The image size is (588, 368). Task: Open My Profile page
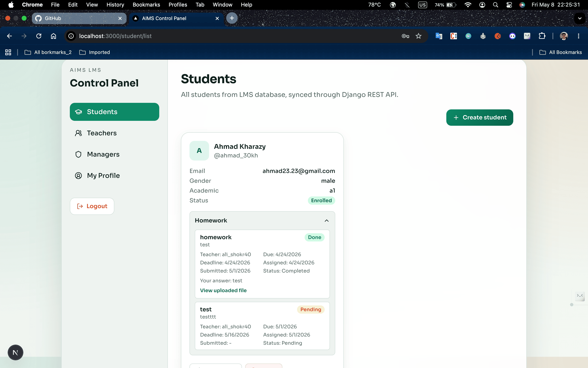pyautogui.click(x=115, y=175)
